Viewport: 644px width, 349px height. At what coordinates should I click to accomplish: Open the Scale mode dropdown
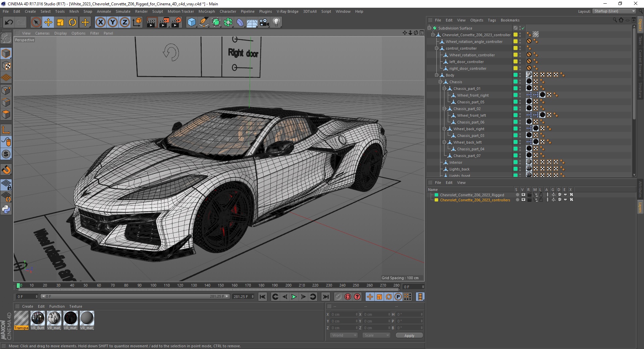pos(376,335)
